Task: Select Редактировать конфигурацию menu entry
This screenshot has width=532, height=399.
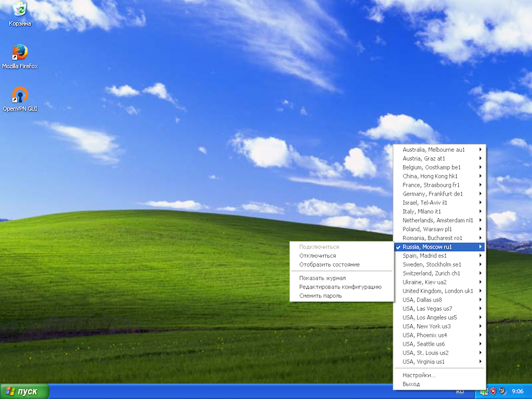Action: tap(342, 287)
